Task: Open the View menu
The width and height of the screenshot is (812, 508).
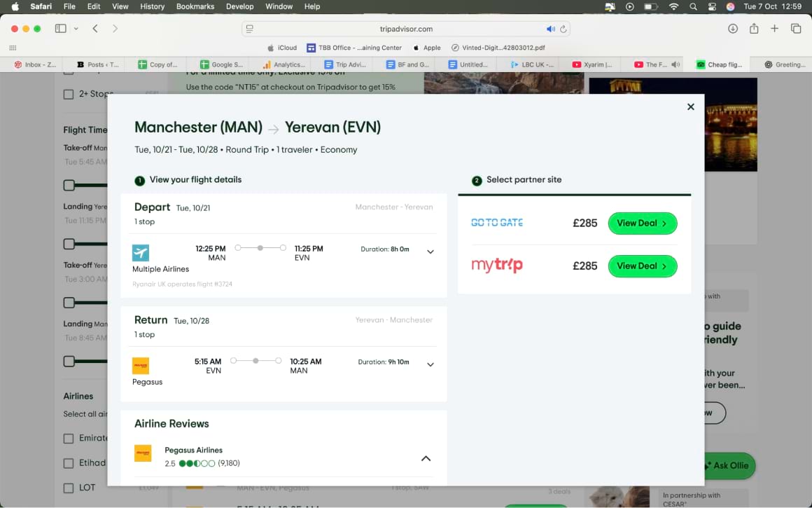Action: pos(120,6)
